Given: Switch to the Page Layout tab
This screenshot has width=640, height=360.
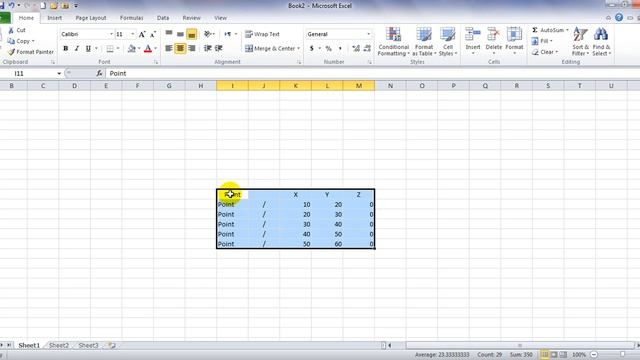Looking at the screenshot, I should coord(91,18).
